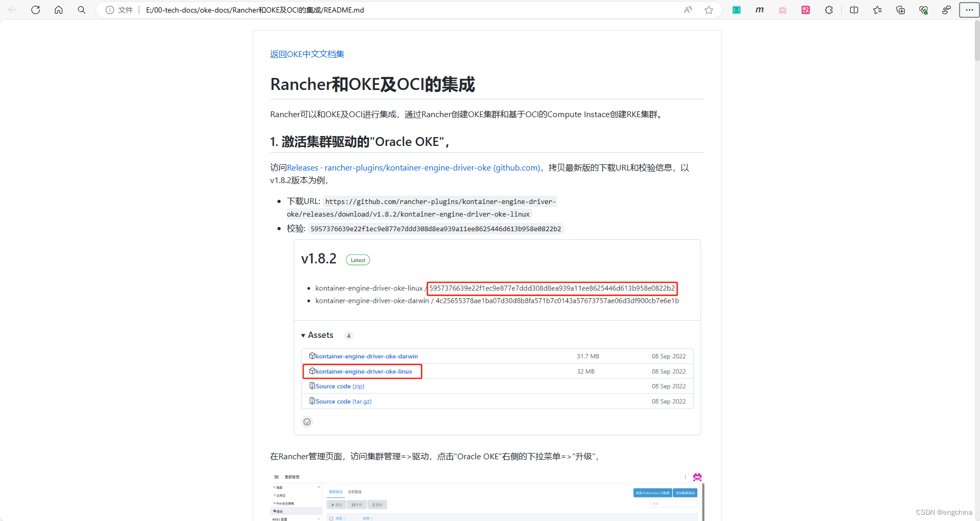Image resolution: width=980 pixels, height=521 pixels.
Task: Start Read Aloud from address bar
Action: (688, 10)
